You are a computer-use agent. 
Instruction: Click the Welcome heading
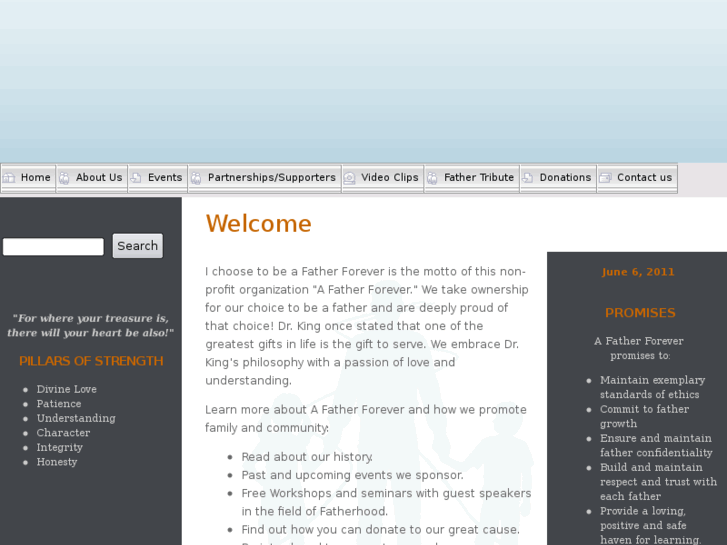click(x=259, y=224)
